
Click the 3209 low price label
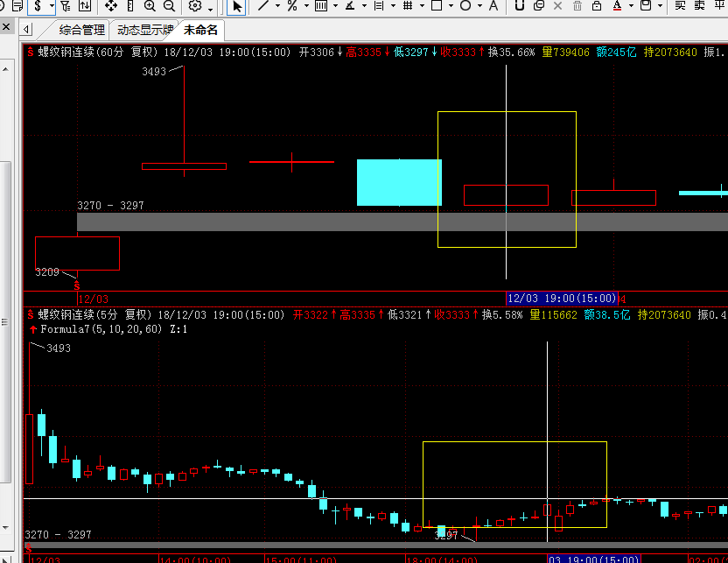tap(47, 272)
